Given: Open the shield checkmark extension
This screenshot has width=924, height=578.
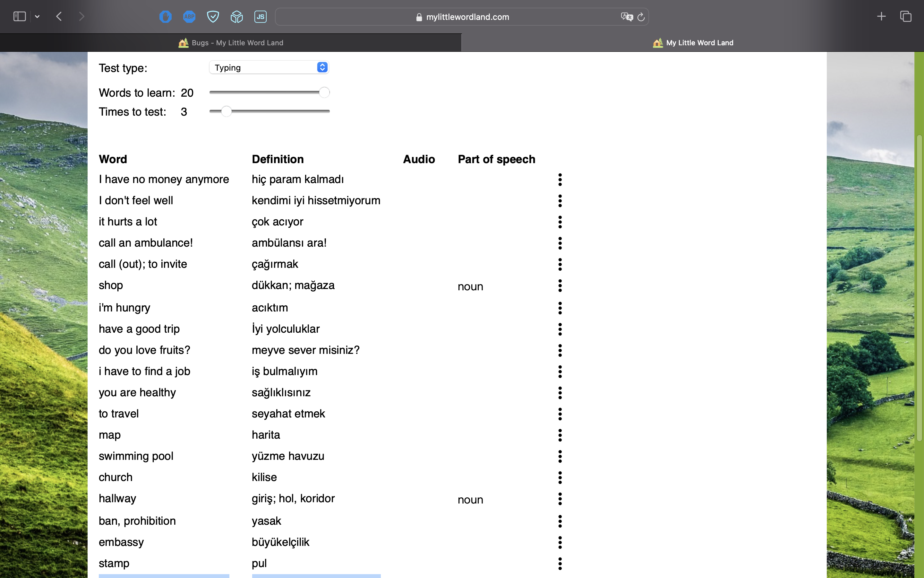Looking at the screenshot, I should tap(213, 16).
